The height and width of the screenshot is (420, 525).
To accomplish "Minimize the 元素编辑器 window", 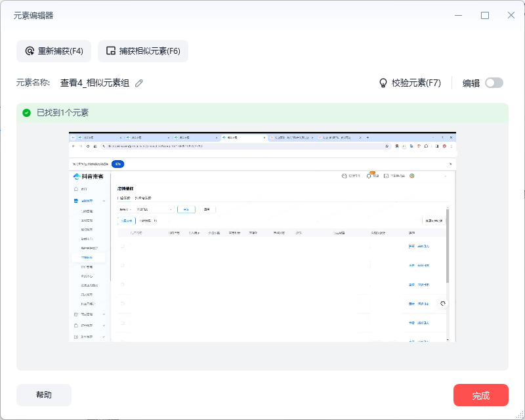I will (x=458, y=15).
